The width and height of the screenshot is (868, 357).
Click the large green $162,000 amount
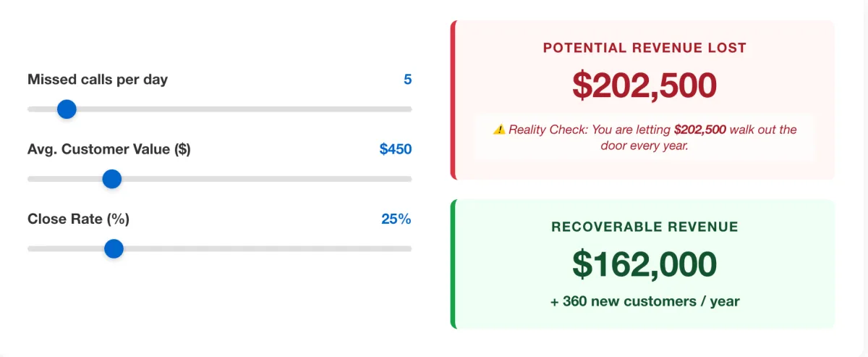coord(644,264)
